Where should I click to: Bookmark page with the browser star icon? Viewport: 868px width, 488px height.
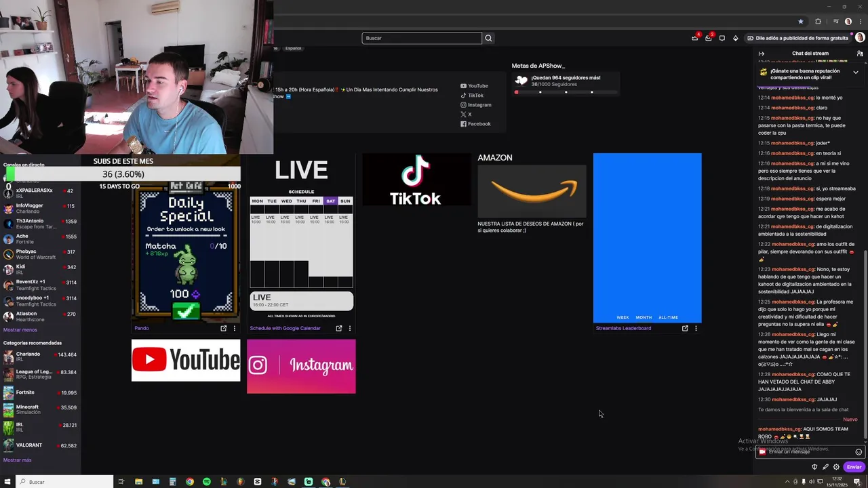point(800,21)
